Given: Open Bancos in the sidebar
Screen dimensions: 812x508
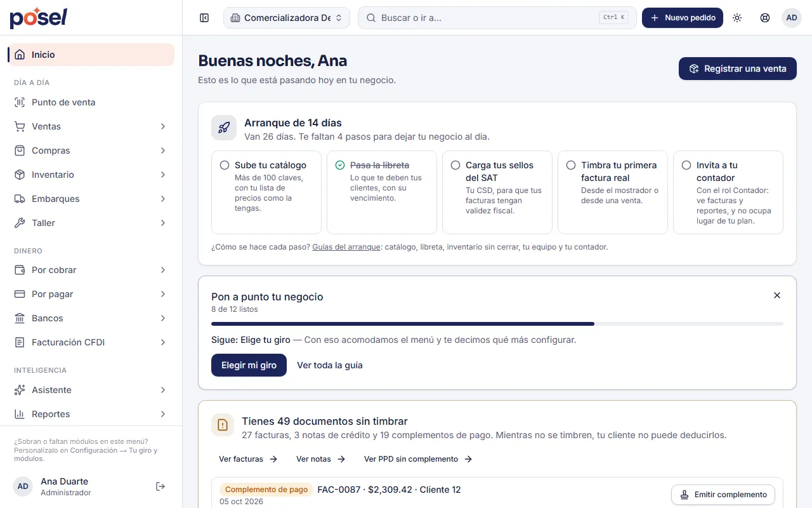Looking at the screenshot, I should pyautogui.click(x=91, y=318).
